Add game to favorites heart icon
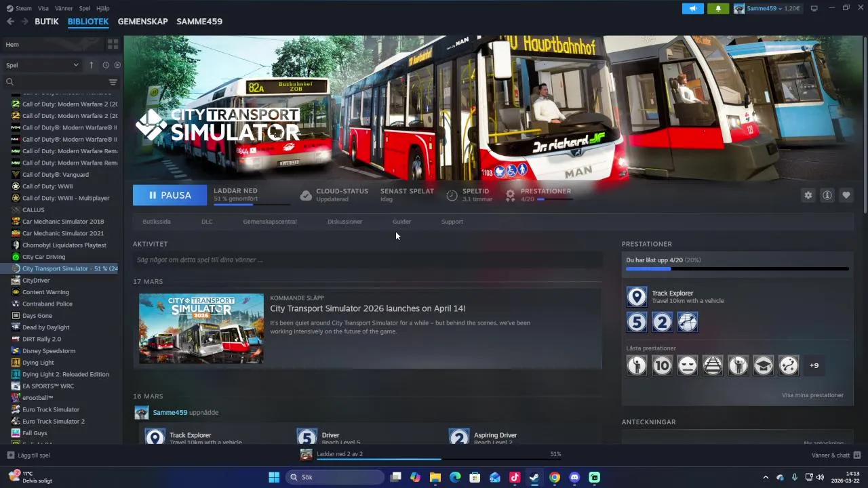 coord(846,195)
